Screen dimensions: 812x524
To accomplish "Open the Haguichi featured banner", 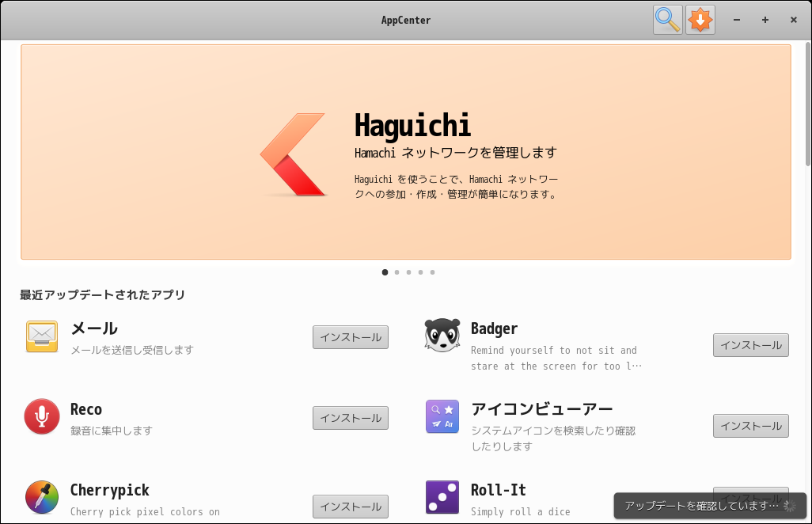I will tap(406, 151).
